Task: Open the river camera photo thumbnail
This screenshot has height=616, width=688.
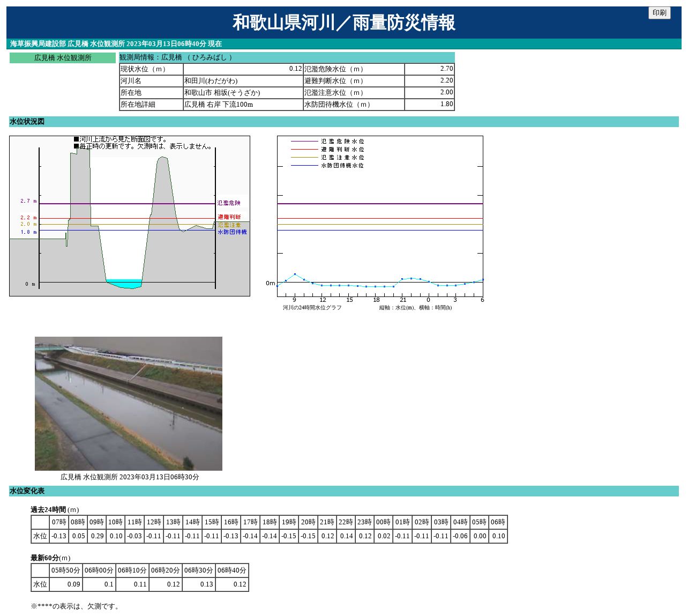Action: (129, 403)
